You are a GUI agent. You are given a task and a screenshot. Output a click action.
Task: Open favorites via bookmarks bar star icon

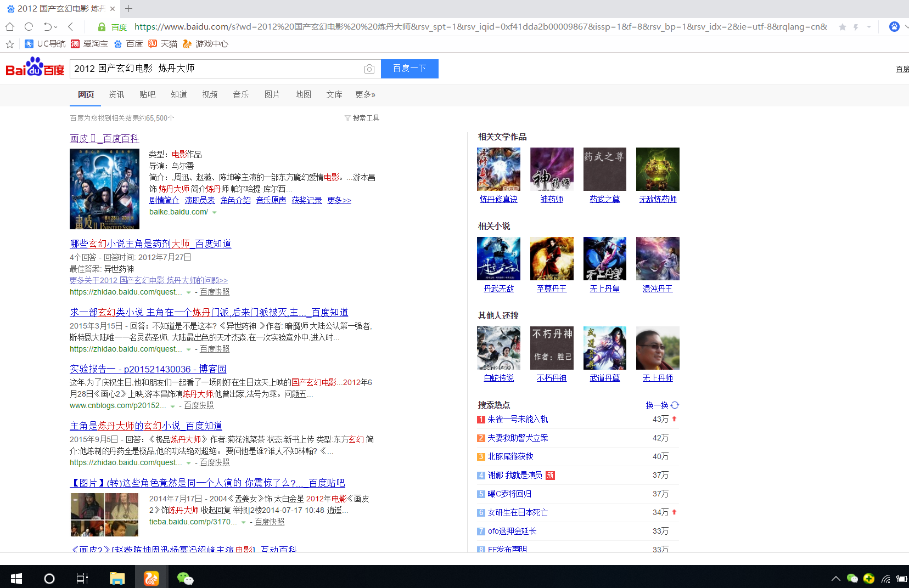click(x=10, y=44)
